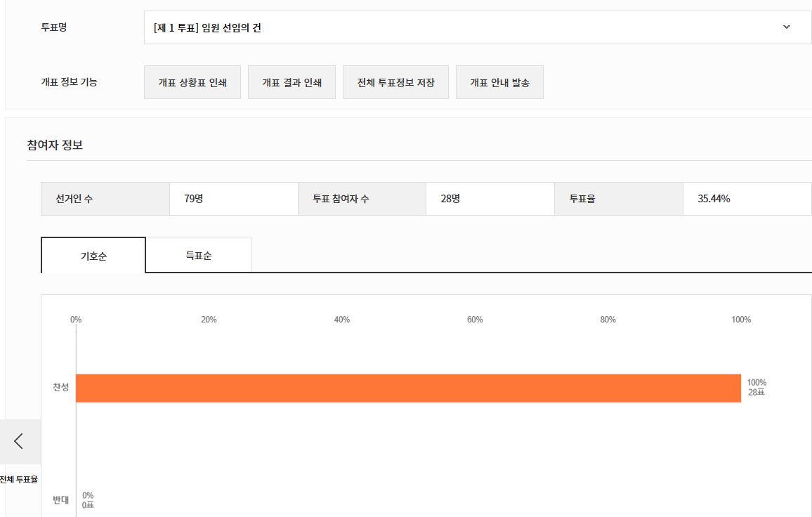The image size is (812, 517).
Task: Select the 100% 28표 bar value label
Action: 757,387
